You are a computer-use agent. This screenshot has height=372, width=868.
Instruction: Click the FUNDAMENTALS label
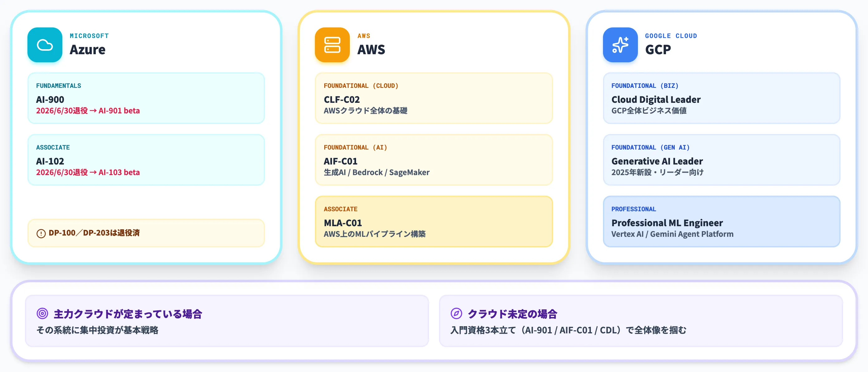point(59,85)
